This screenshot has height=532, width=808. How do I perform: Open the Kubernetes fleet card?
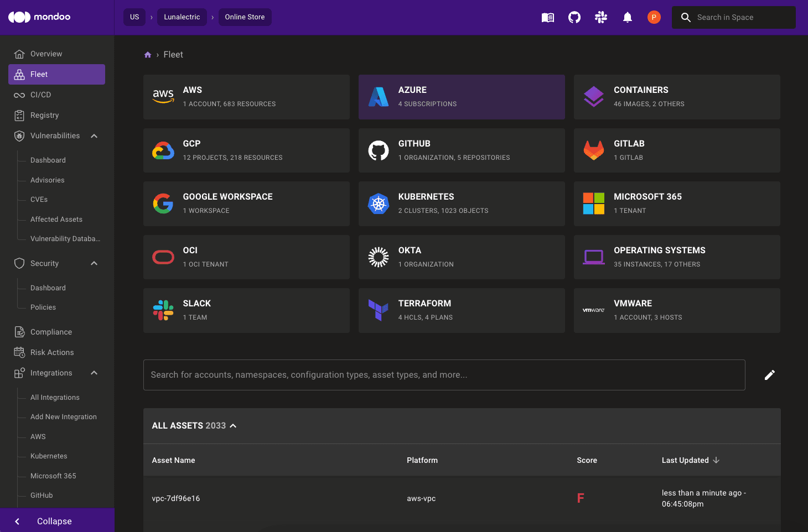click(461, 204)
